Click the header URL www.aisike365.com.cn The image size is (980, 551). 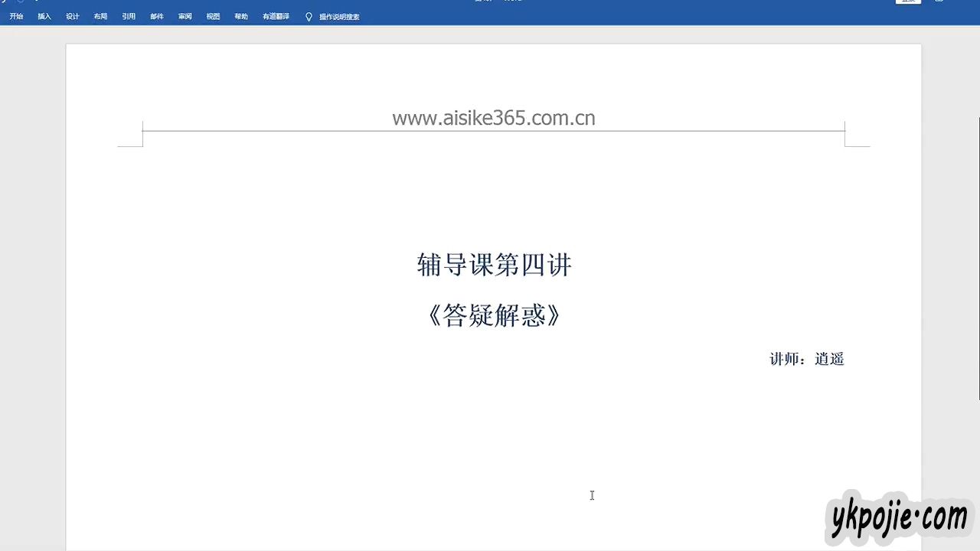493,118
